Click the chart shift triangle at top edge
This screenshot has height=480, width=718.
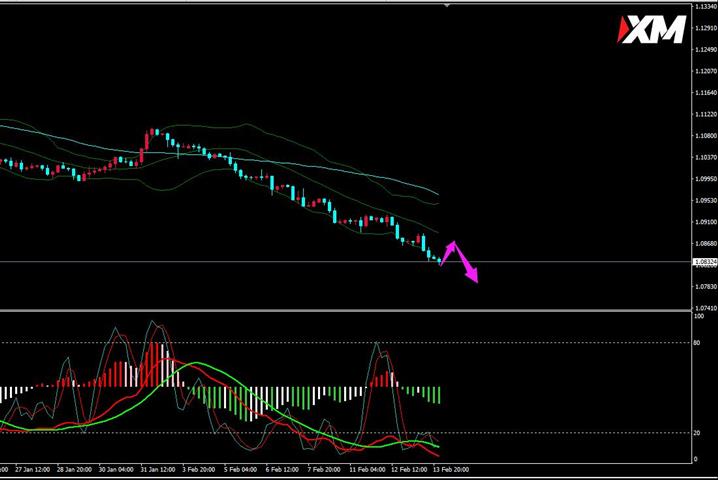[x=447, y=5]
